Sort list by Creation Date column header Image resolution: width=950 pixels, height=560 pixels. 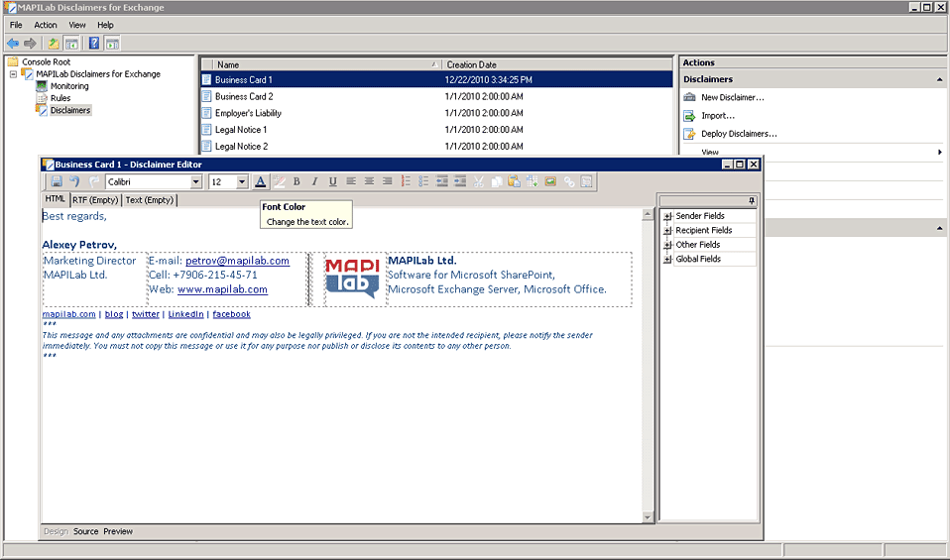tap(556, 64)
